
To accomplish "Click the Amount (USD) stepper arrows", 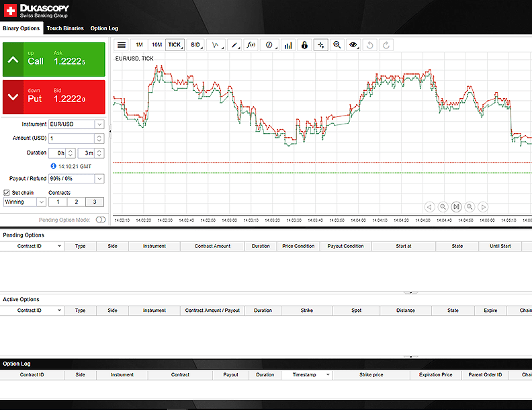I will 99,138.
